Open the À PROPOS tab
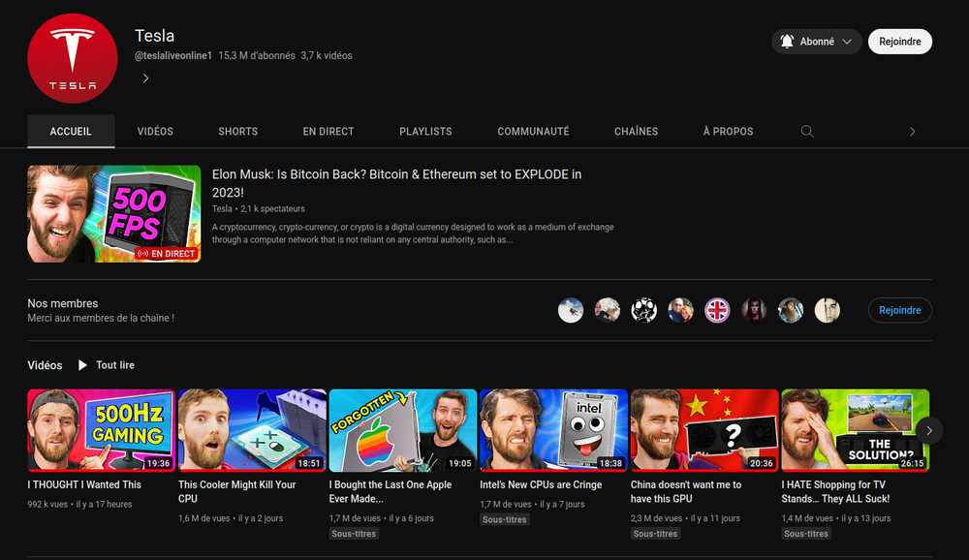 click(x=728, y=131)
